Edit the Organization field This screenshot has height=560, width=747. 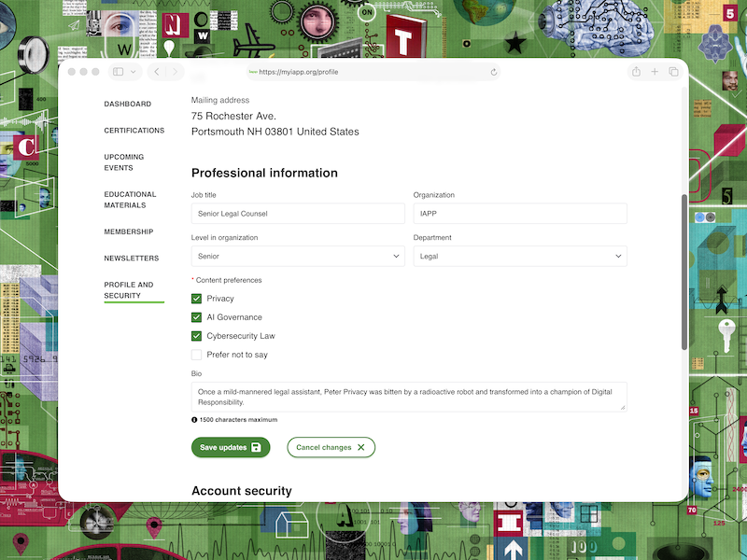click(x=520, y=214)
